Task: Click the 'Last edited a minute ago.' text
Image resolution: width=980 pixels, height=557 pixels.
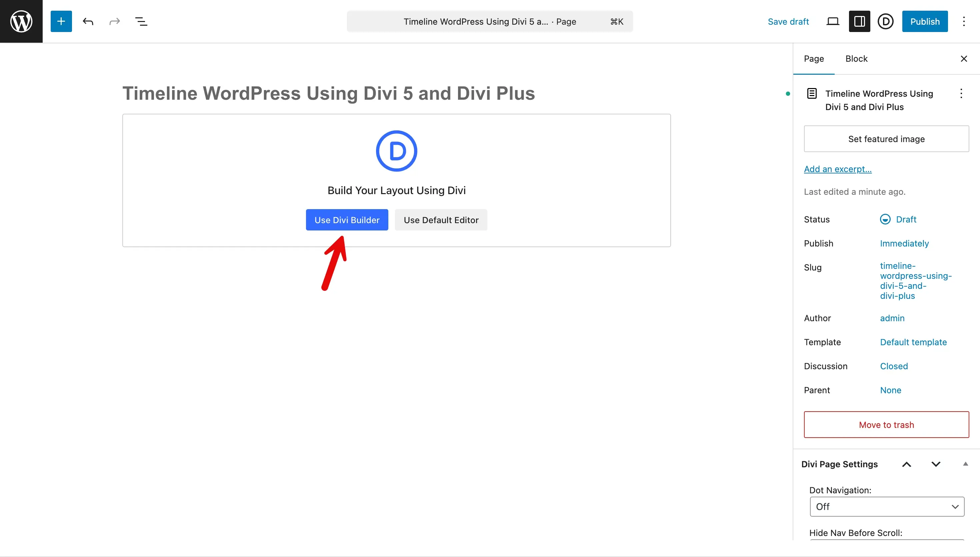Action: [855, 192]
